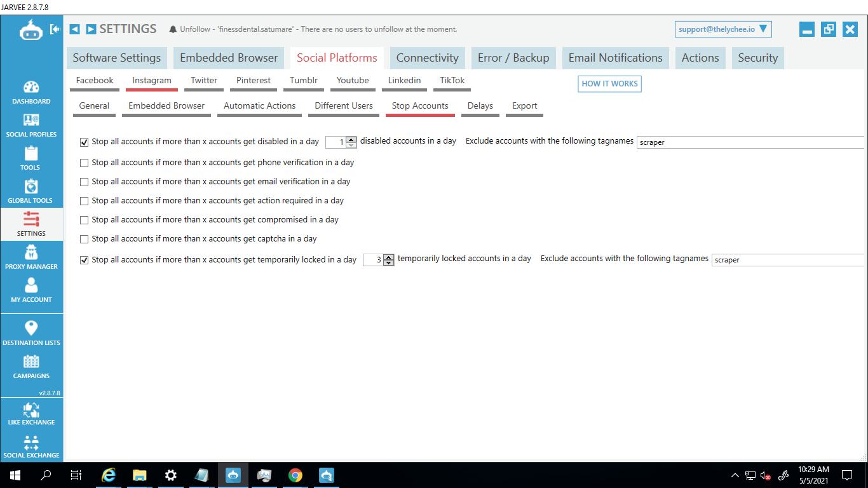
Task: Open taskbar Settings gear icon
Action: point(171,475)
